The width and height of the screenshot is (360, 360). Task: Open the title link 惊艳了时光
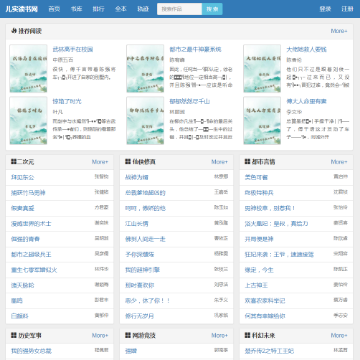click(x=67, y=101)
